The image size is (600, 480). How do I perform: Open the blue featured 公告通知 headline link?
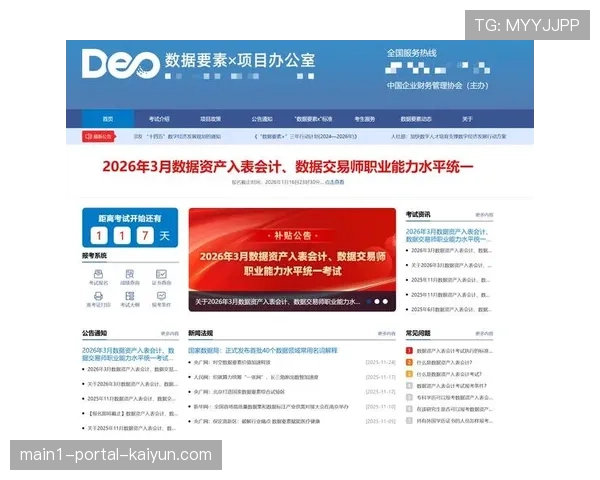click(x=129, y=354)
